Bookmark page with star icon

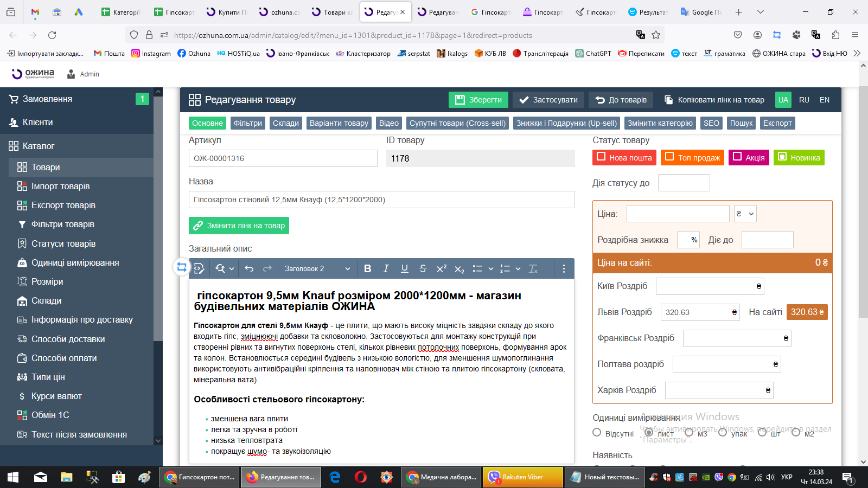[656, 35]
